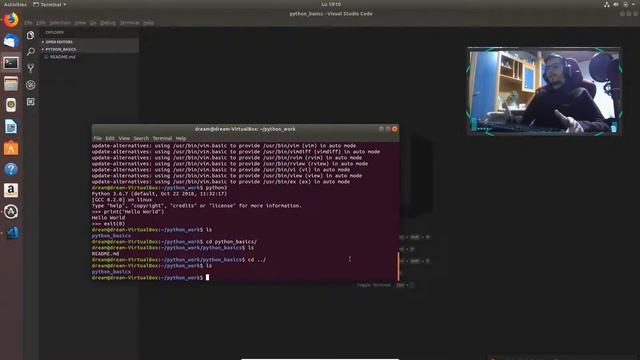Click the EXPLORER panel header
640x360 pixels.
tap(55, 32)
